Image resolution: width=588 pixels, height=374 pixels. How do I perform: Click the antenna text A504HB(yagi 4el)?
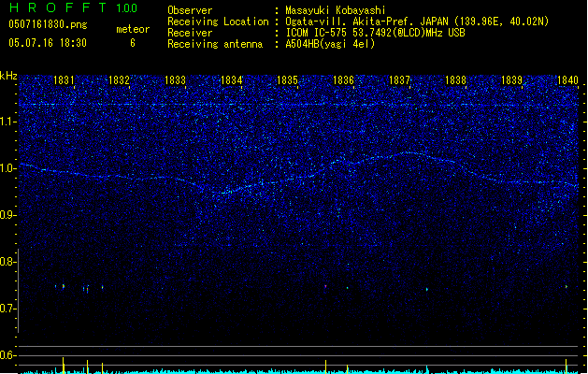point(330,44)
